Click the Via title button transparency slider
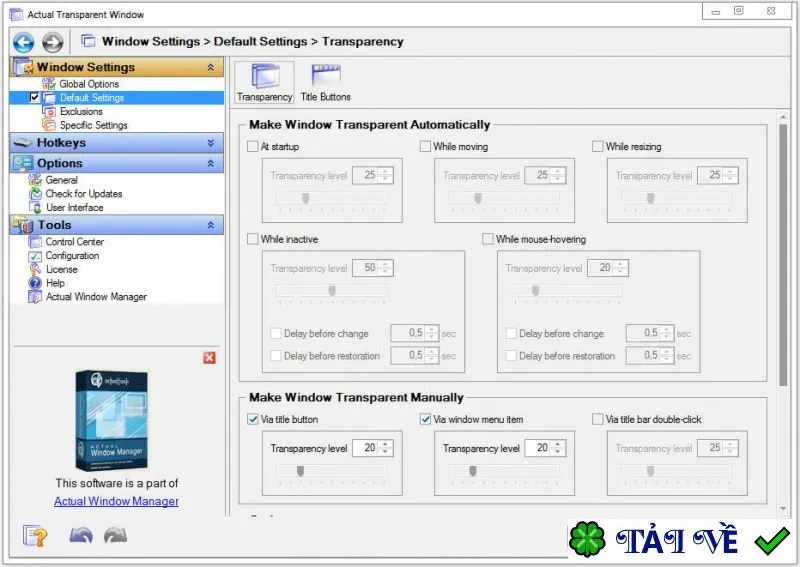800x567 pixels. pyautogui.click(x=332, y=471)
